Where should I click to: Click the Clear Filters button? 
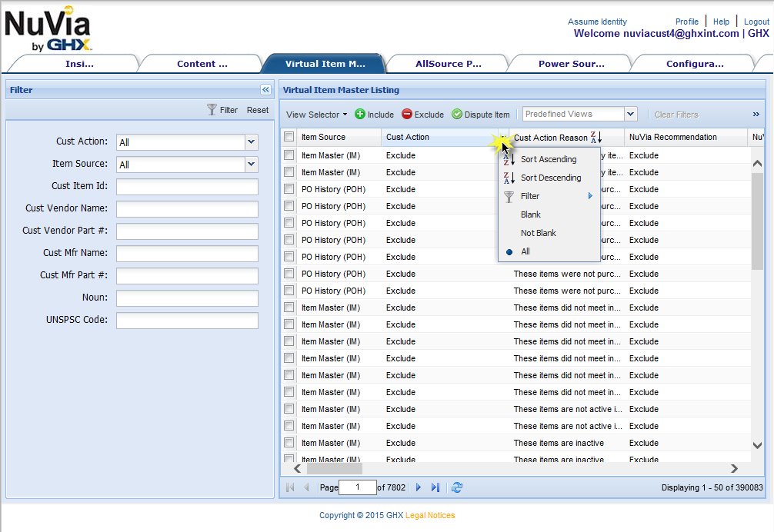pyautogui.click(x=676, y=115)
